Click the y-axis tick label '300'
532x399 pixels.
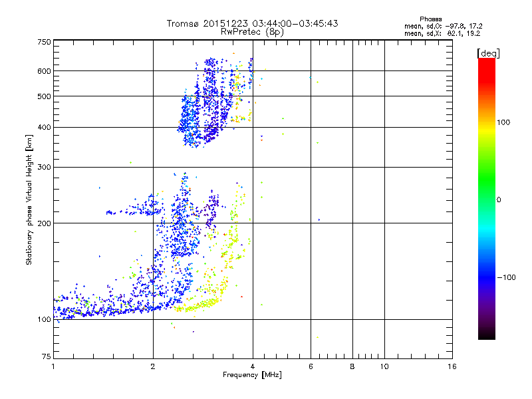tap(45, 168)
